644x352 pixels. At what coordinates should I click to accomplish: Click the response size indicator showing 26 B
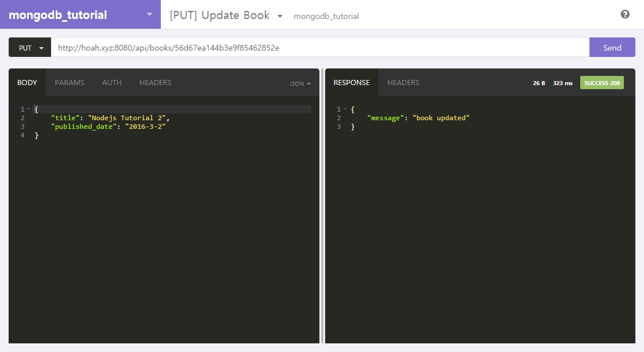[x=538, y=82]
